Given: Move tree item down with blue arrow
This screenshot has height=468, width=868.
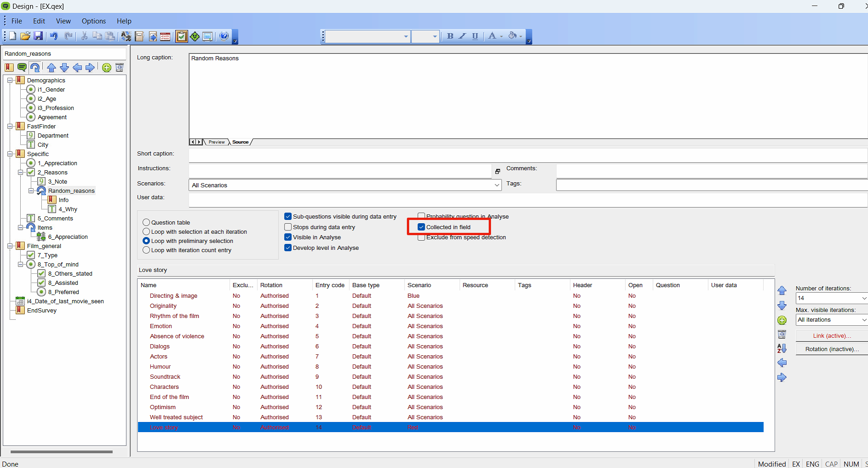Looking at the screenshot, I should (64, 68).
